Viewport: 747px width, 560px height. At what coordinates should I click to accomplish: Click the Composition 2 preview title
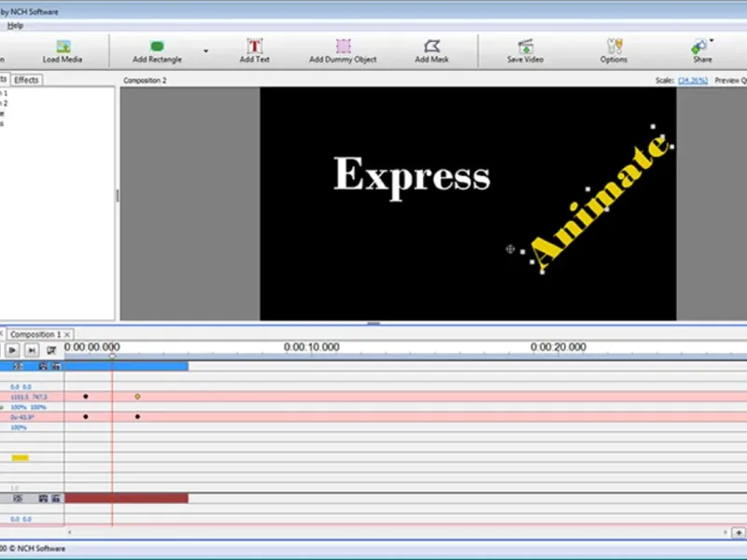(145, 80)
